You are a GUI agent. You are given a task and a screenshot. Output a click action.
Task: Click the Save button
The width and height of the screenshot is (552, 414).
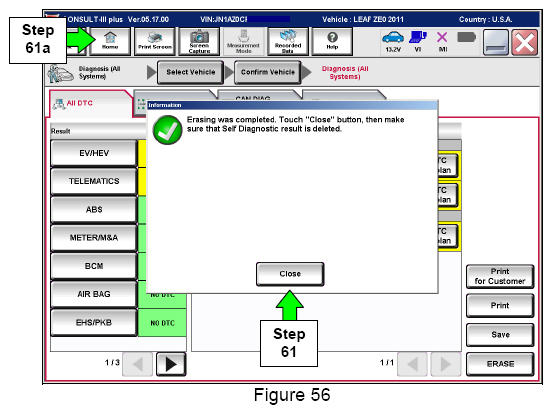coord(500,334)
